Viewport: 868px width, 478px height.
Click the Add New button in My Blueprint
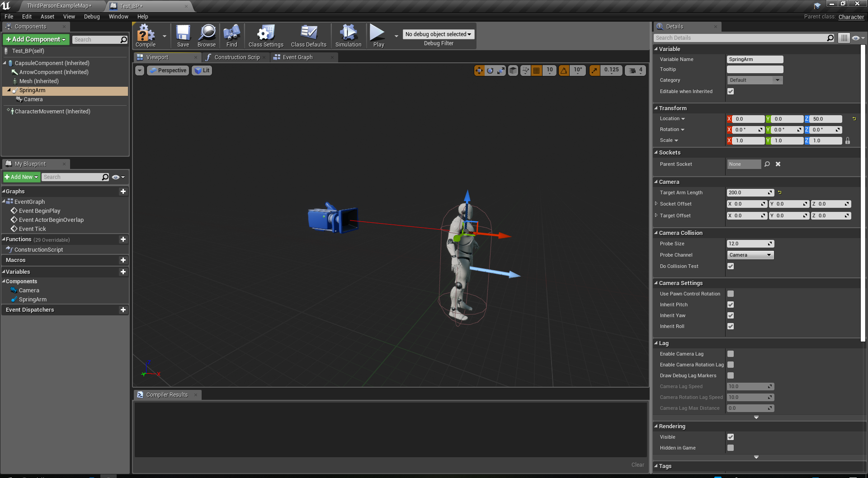coord(21,177)
